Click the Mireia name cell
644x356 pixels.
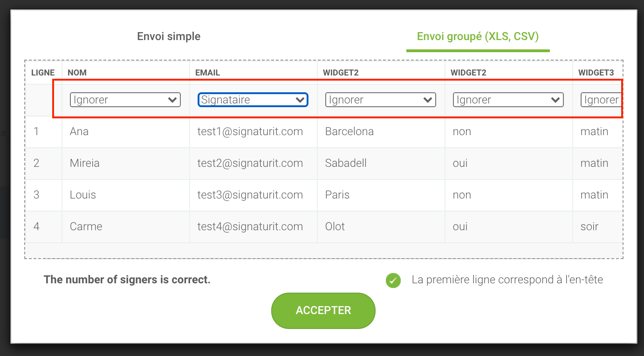pyautogui.click(x=125, y=164)
